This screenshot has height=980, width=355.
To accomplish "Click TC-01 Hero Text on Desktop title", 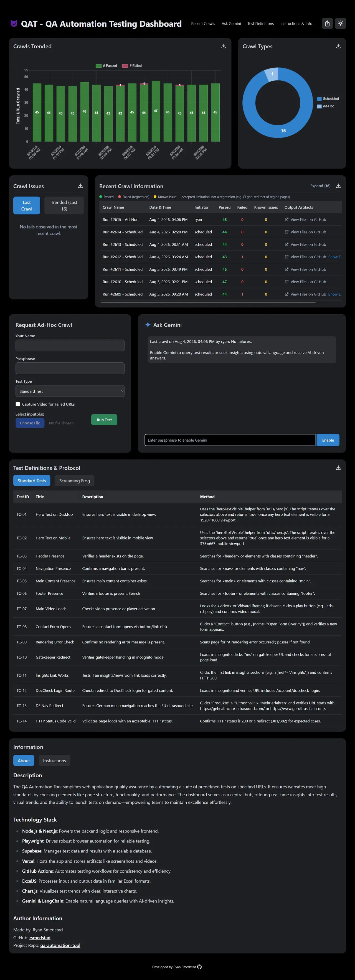I will pyautogui.click(x=54, y=514).
